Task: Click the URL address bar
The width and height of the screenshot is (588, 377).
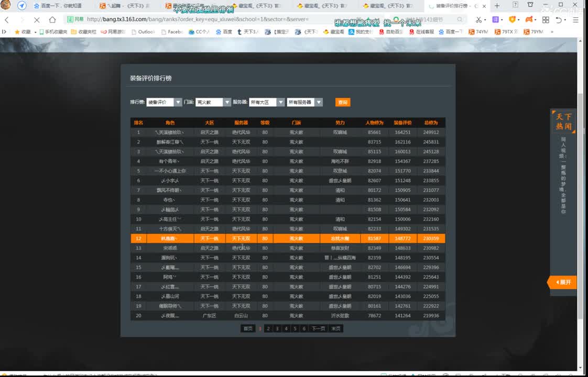Action: tap(262, 19)
